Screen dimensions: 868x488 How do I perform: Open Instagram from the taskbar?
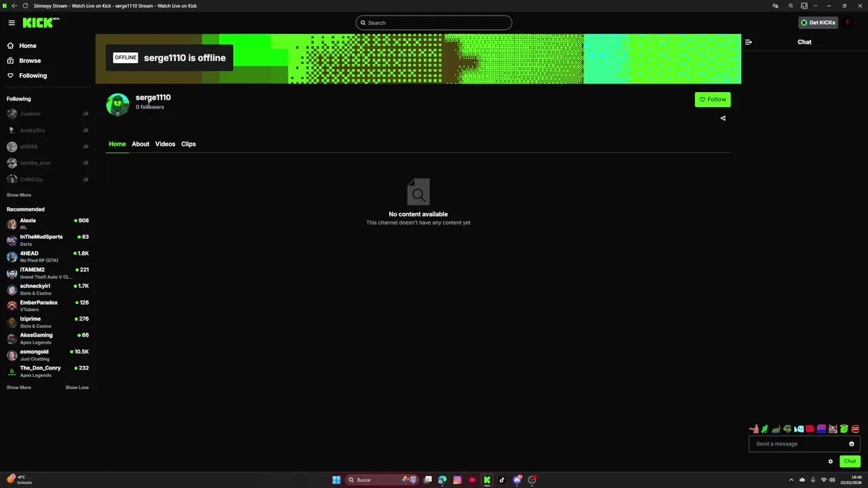(457, 480)
